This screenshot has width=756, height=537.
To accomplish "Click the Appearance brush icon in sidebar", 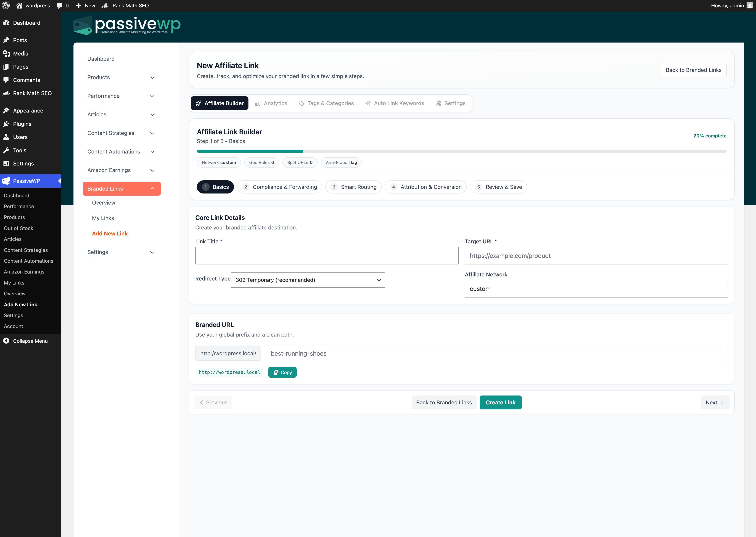I will click(x=6, y=110).
